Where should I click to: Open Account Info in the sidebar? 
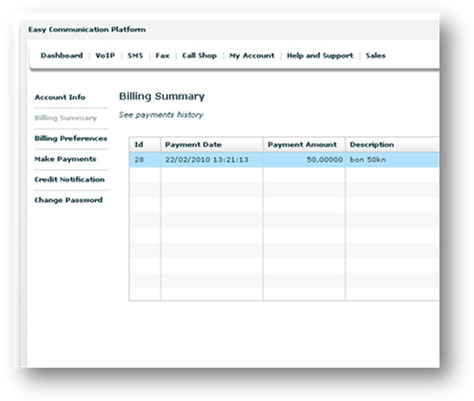pos(60,97)
